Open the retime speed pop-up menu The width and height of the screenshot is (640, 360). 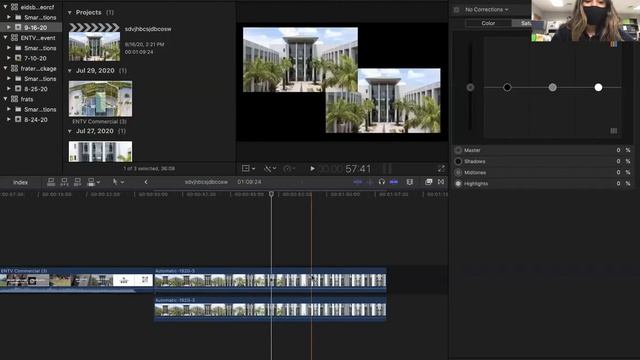(289, 169)
